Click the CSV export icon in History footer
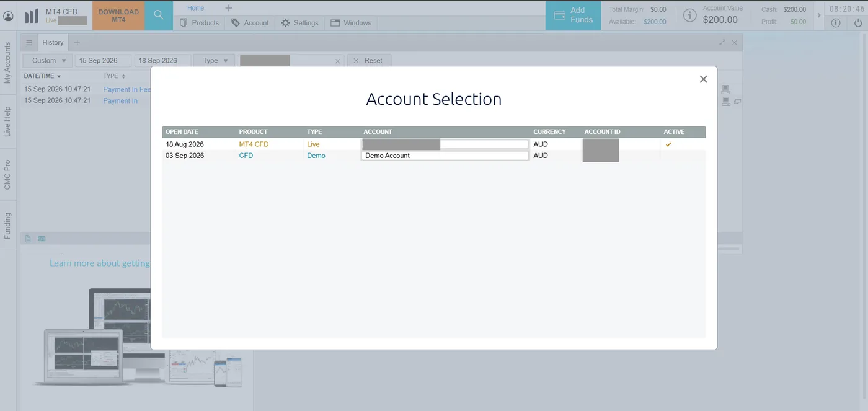 coord(42,239)
